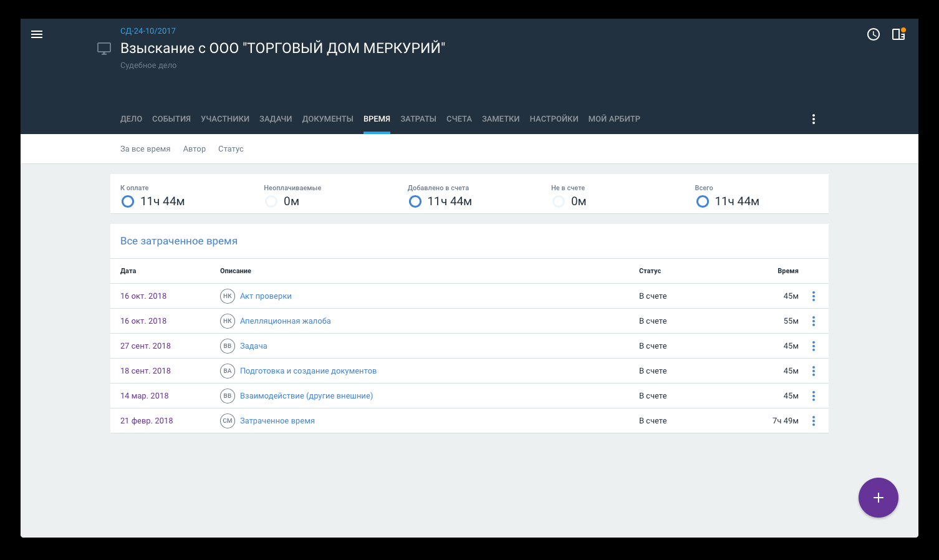The height and width of the screenshot is (560, 939).
Task: Click НК avatar beside Акт проверки
Action: 228,296
